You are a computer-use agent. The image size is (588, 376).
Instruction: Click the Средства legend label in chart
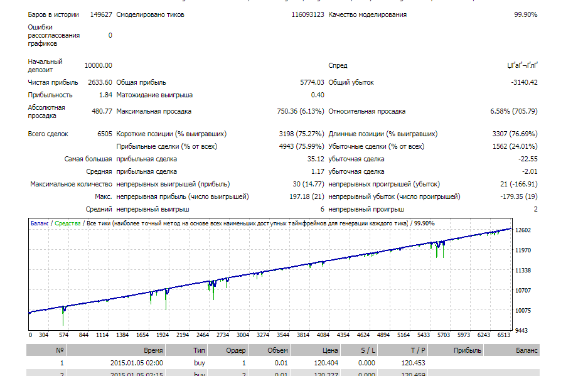pyautogui.click(x=68, y=223)
